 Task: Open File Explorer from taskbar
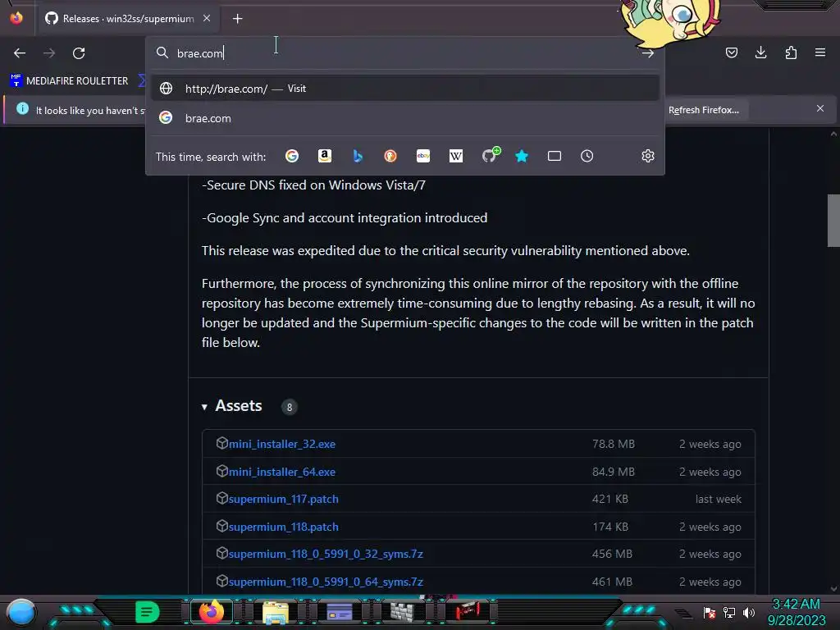pos(276,612)
